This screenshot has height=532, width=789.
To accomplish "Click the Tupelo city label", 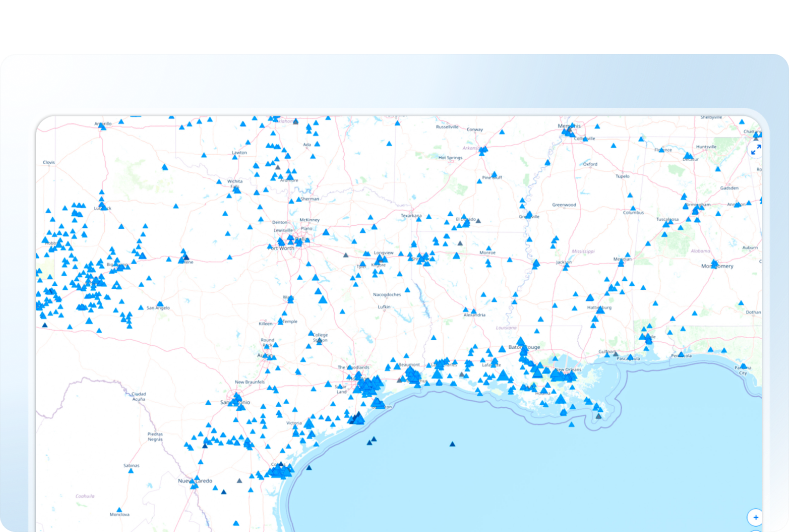I will [x=623, y=176].
